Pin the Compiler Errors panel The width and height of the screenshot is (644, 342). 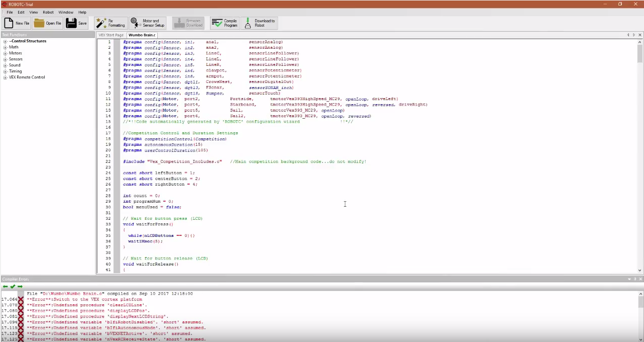pos(634,279)
